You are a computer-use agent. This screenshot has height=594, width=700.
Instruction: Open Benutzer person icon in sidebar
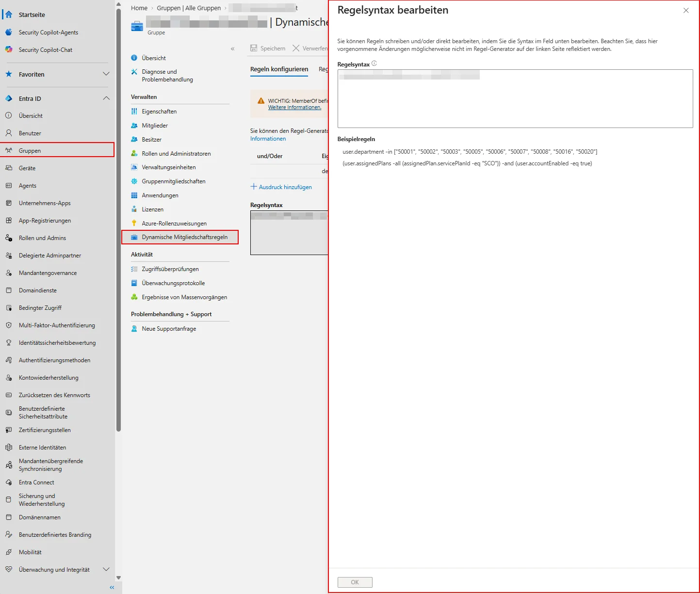tap(9, 133)
